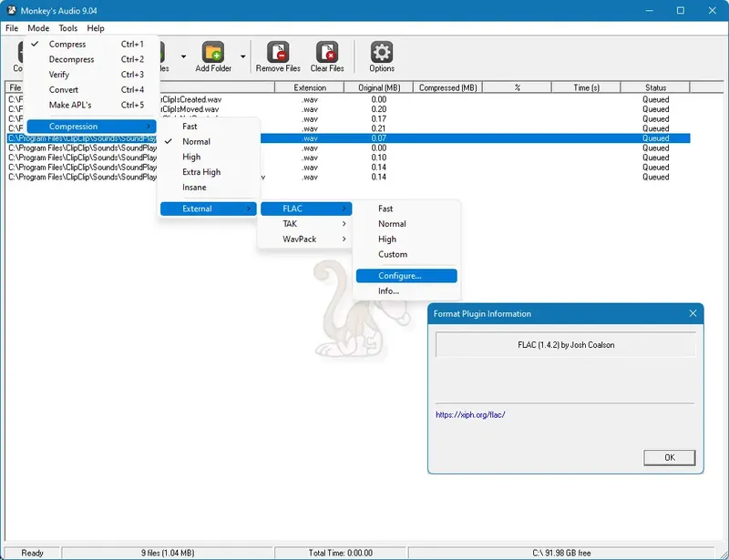Click Monkey's Audio title bar app icon

pos(11,10)
